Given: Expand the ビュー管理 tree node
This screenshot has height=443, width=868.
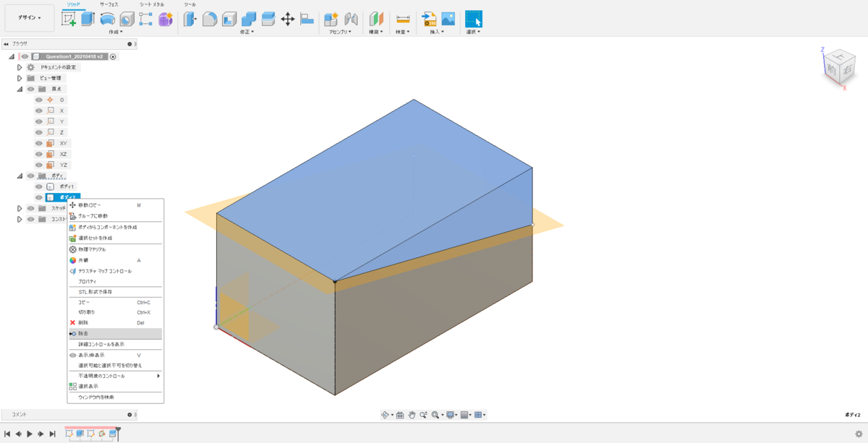Looking at the screenshot, I should (x=20, y=78).
